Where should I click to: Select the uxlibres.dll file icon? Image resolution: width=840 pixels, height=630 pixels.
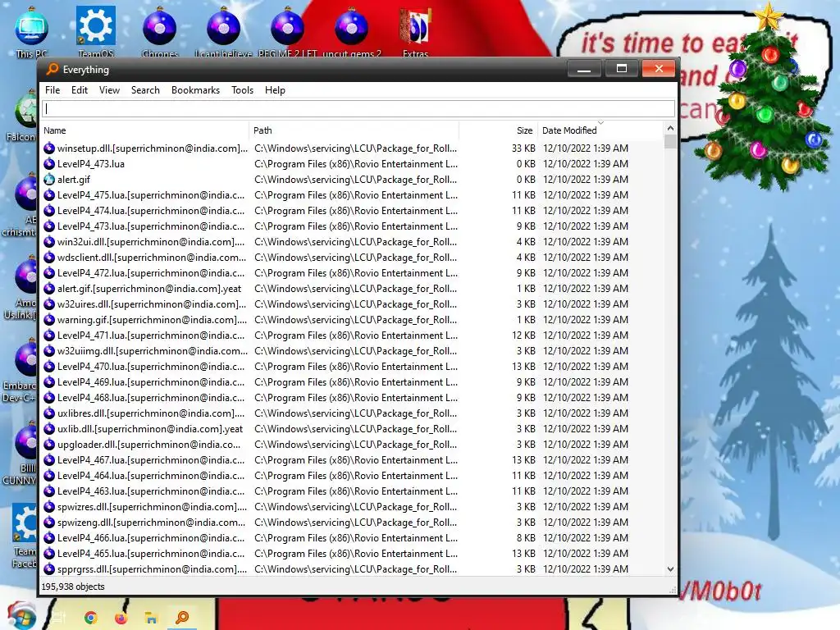pos(49,413)
